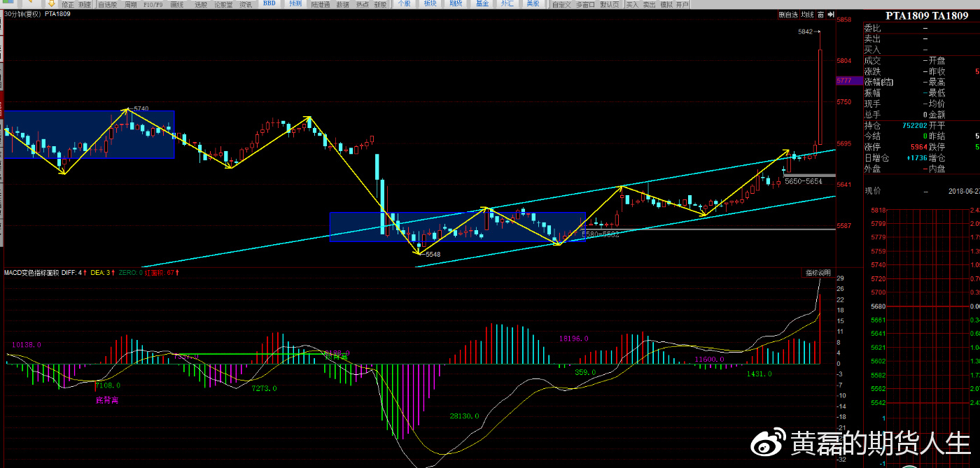Open the 自定义 custom layout
The height and width of the screenshot is (468, 980).
point(561,4)
